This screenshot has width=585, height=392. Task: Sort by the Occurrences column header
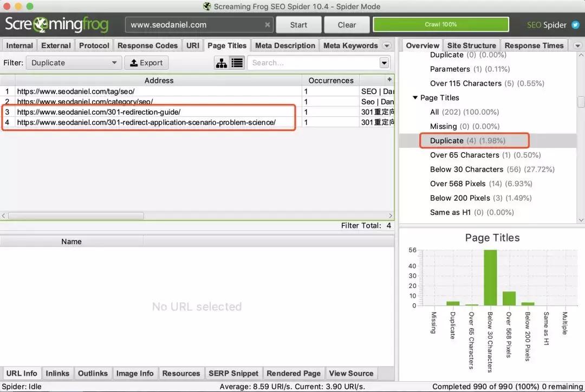coord(330,80)
